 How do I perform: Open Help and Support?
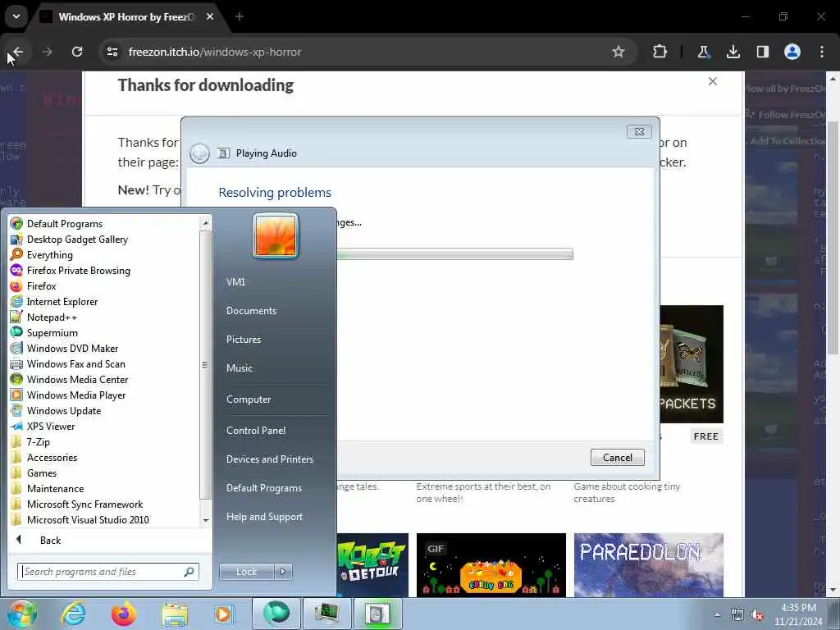click(264, 517)
